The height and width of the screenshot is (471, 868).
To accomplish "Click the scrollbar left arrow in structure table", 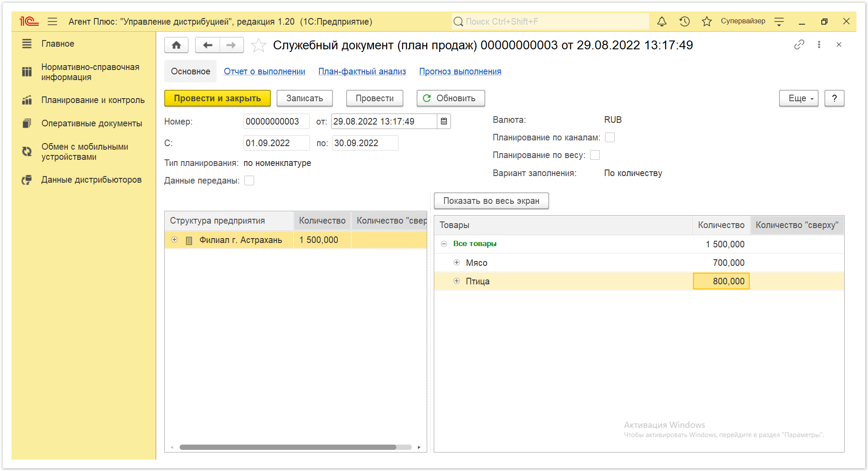I will pos(172,447).
